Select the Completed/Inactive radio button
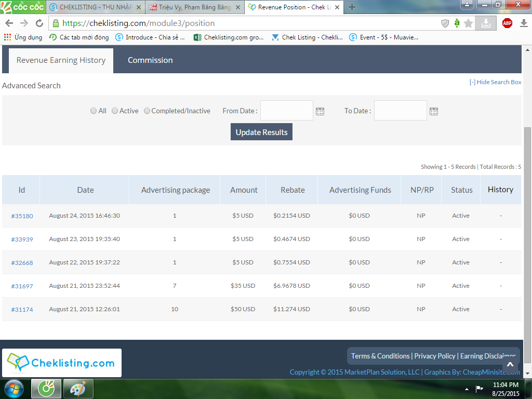The image size is (532, 399). point(147,111)
